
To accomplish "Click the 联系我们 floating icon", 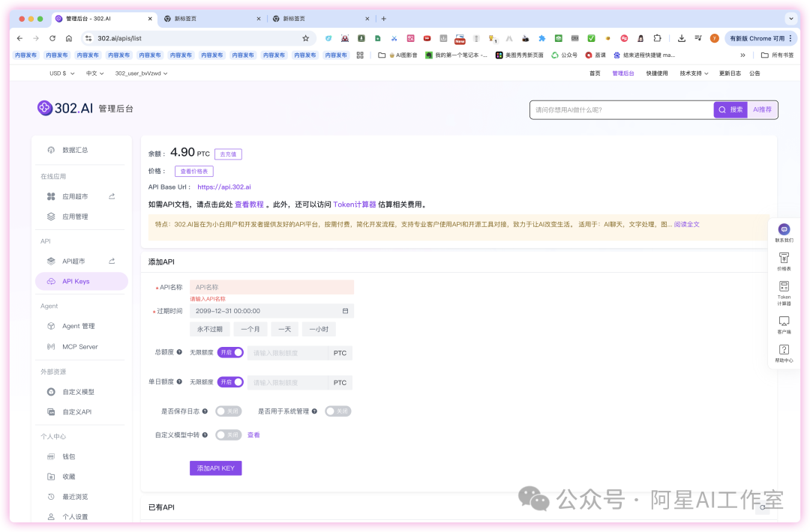I will click(784, 233).
